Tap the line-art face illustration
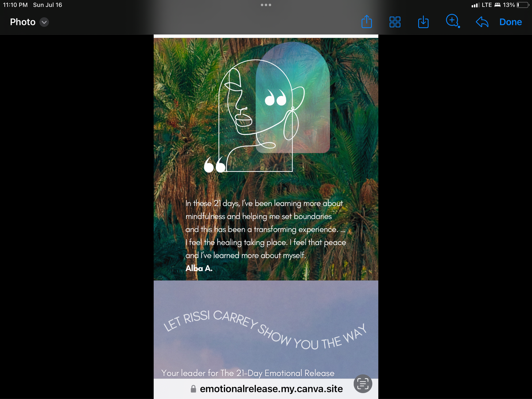 pos(261,115)
